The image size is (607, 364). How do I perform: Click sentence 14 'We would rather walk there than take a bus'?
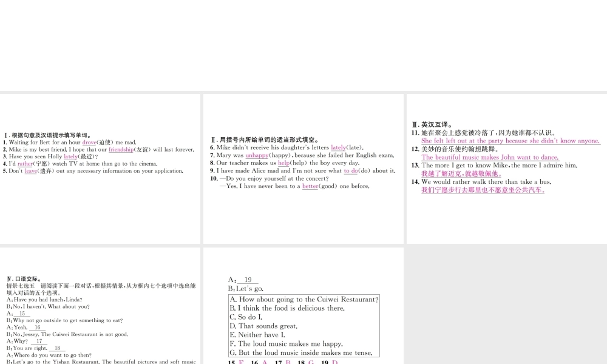click(481, 182)
